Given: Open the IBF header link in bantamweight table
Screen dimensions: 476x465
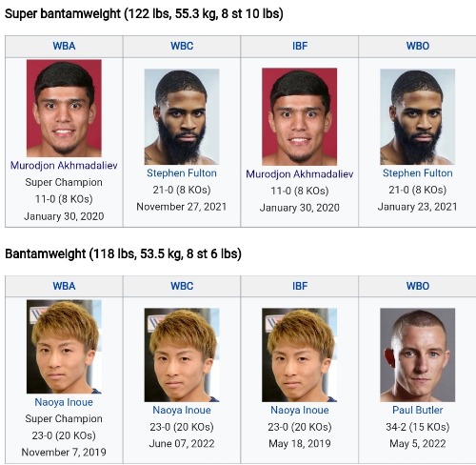Looking at the screenshot, I should 300,286.
